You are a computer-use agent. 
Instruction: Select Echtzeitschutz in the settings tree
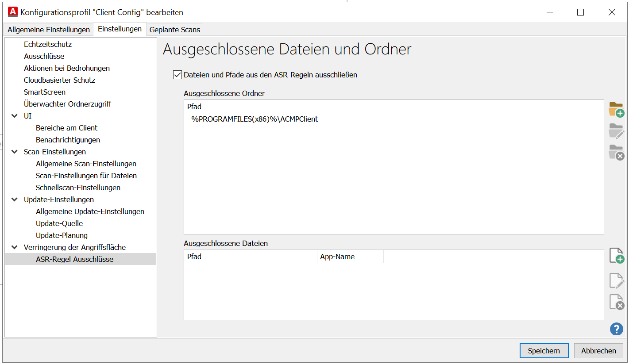[48, 44]
